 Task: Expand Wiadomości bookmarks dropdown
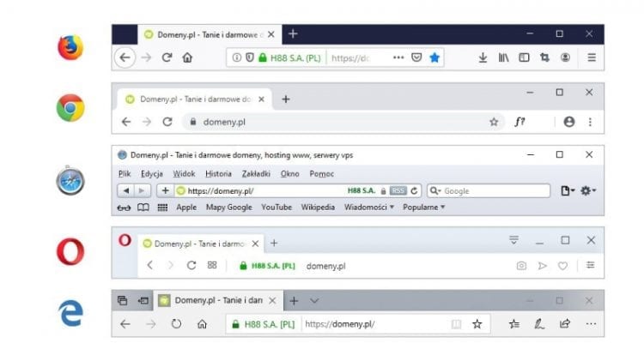click(x=369, y=208)
